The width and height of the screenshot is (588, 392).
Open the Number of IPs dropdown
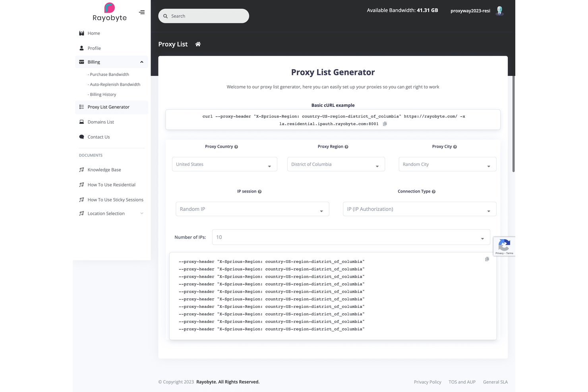(351, 237)
